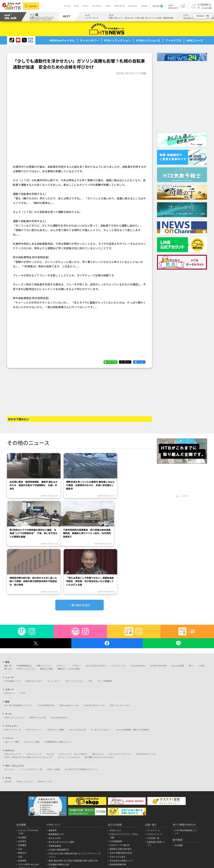Viewport: 214px width, 868px height.
Task: Open the SNS一覧 icon in the orange block
Action: (x=182, y=631)
